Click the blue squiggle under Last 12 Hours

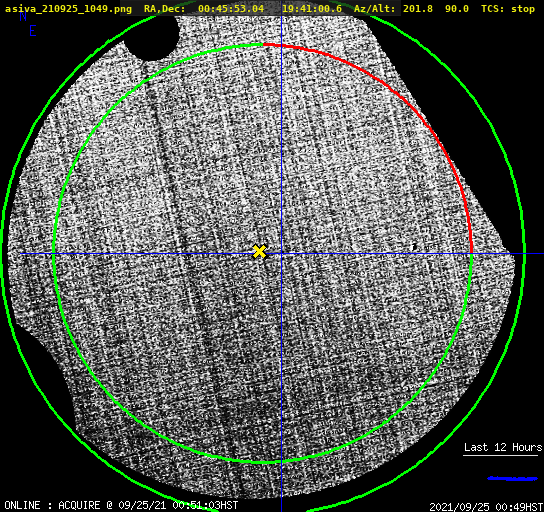click(x=512, y=479)
